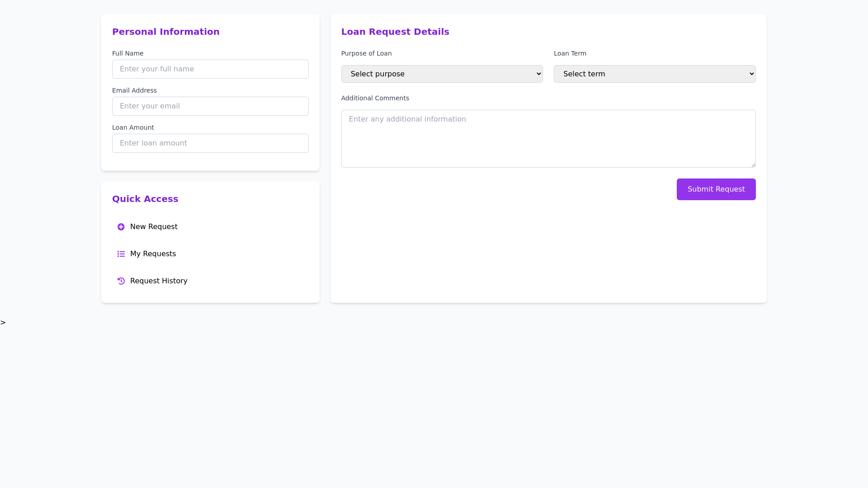Click the plus icon beside New Request
The height and width of the screenshot is (488, 868).
(121, 227)
